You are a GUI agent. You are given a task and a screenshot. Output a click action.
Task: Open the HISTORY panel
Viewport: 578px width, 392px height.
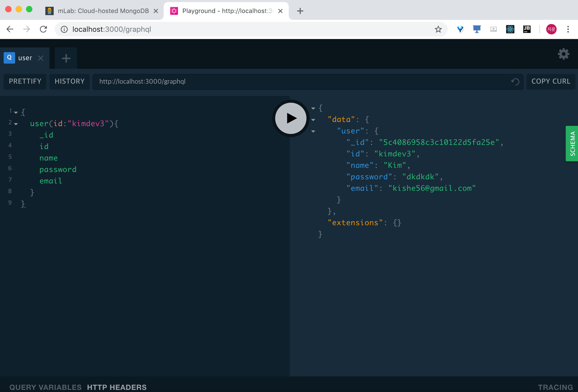(69, 82)
